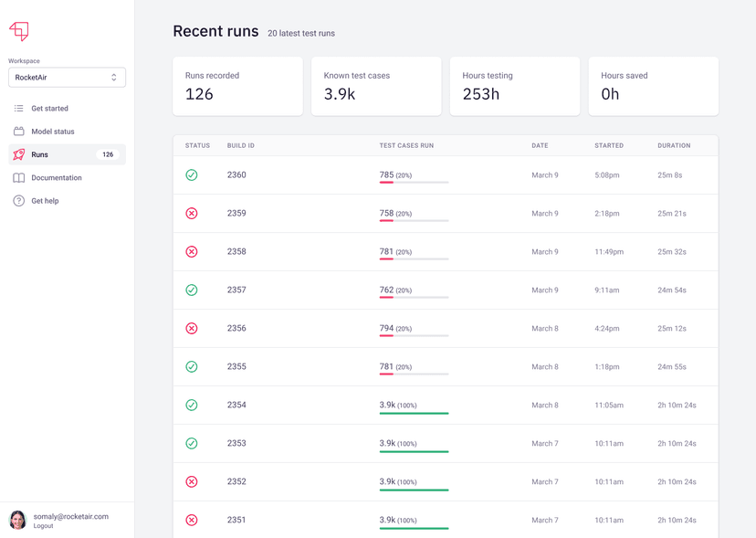Click the 5:08pm start time

607,175
